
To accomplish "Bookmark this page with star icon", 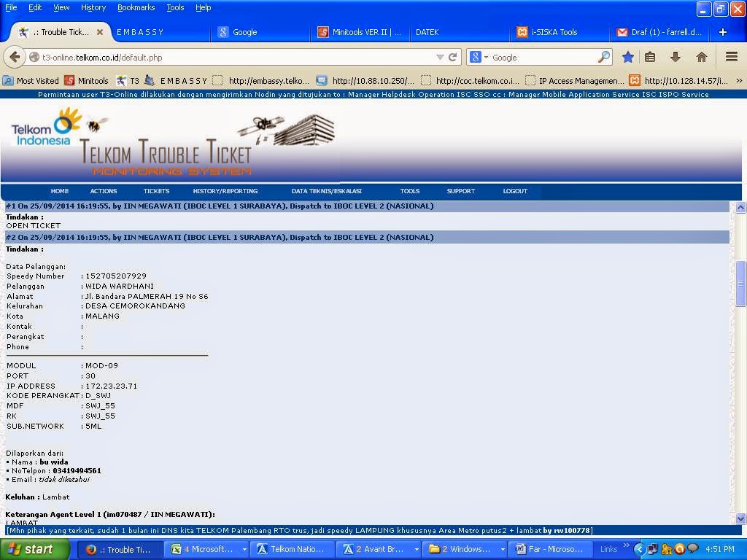I will [627, 57].
